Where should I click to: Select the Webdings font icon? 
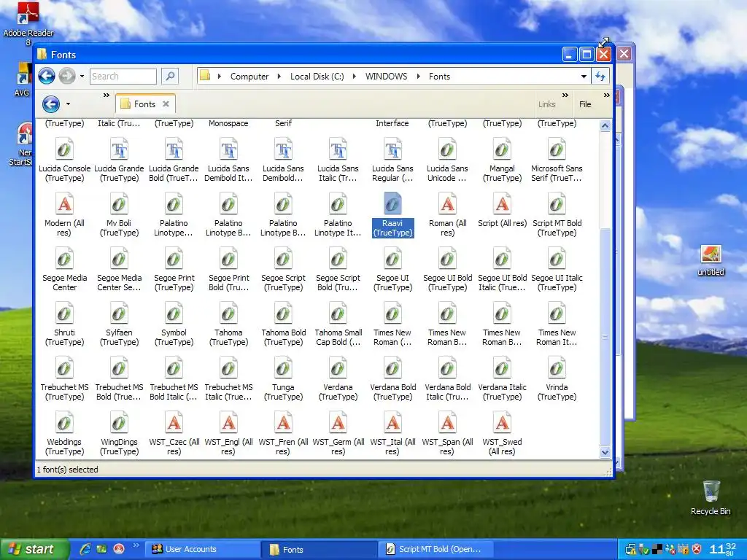click(x=64, y=424)
